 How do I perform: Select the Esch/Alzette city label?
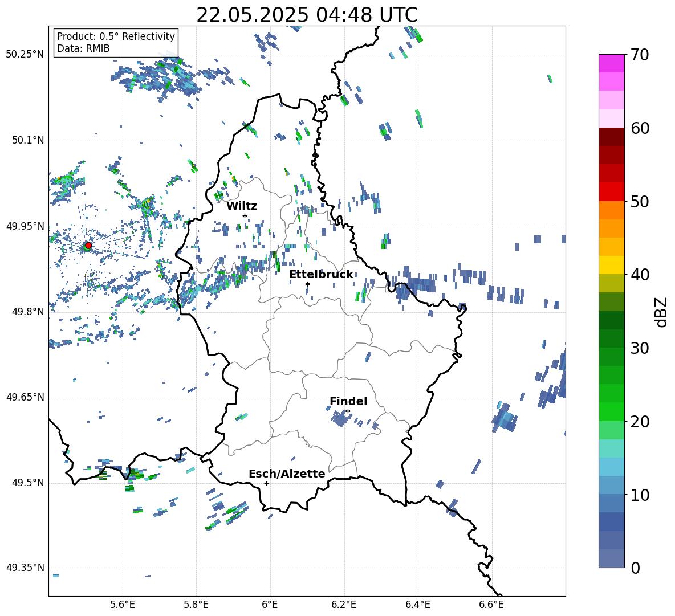[287, 474]
